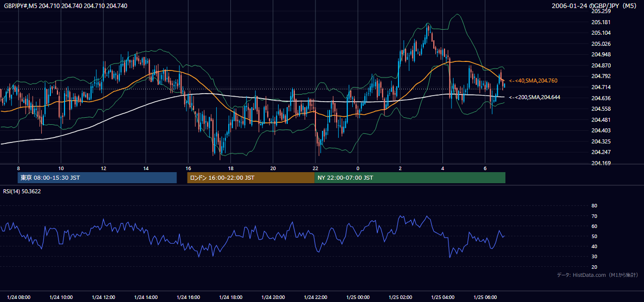Click the bottom time label 1/24 18:00
Viewport: 644px width, 302px height.
(x=231, y=297)
